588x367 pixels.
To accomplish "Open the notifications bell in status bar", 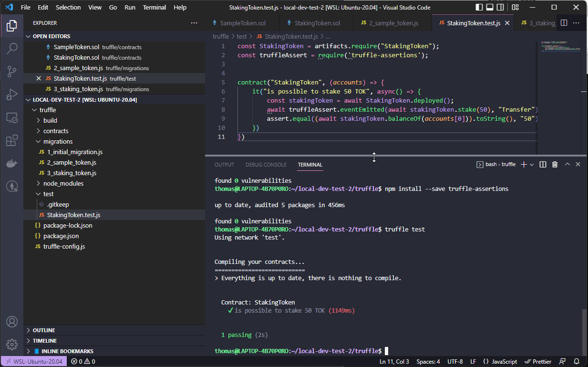I will click(x=577, y=362).
